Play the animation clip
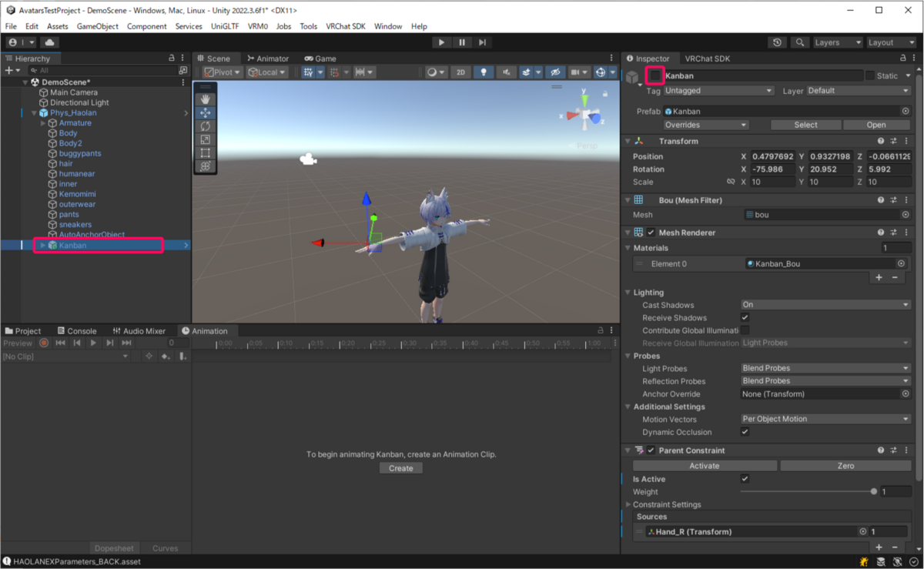 click(93, 343)
